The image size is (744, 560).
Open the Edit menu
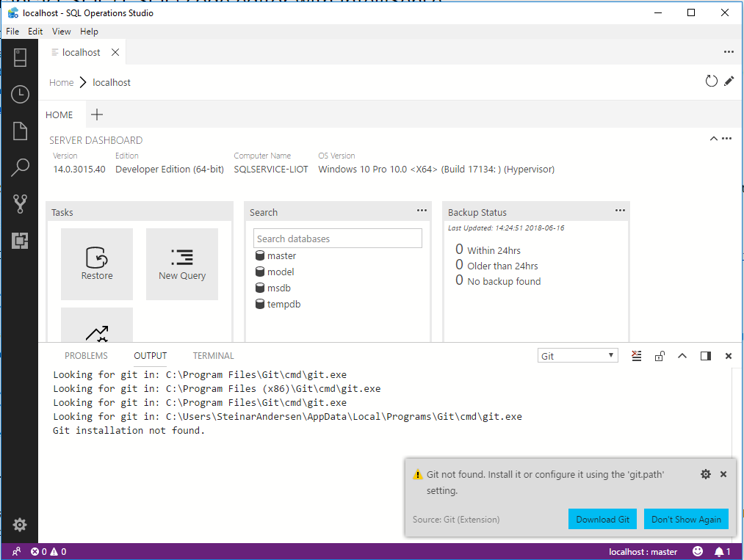35,32
